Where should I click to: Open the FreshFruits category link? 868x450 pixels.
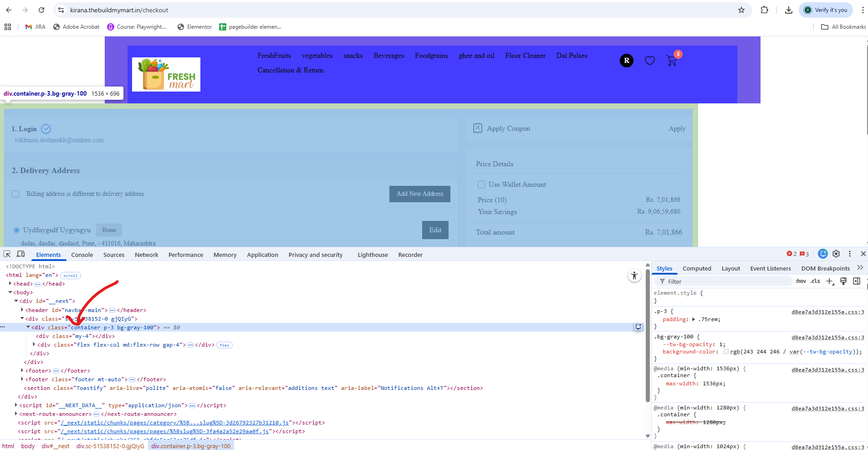pyautogui.click(x=274, y=56)
